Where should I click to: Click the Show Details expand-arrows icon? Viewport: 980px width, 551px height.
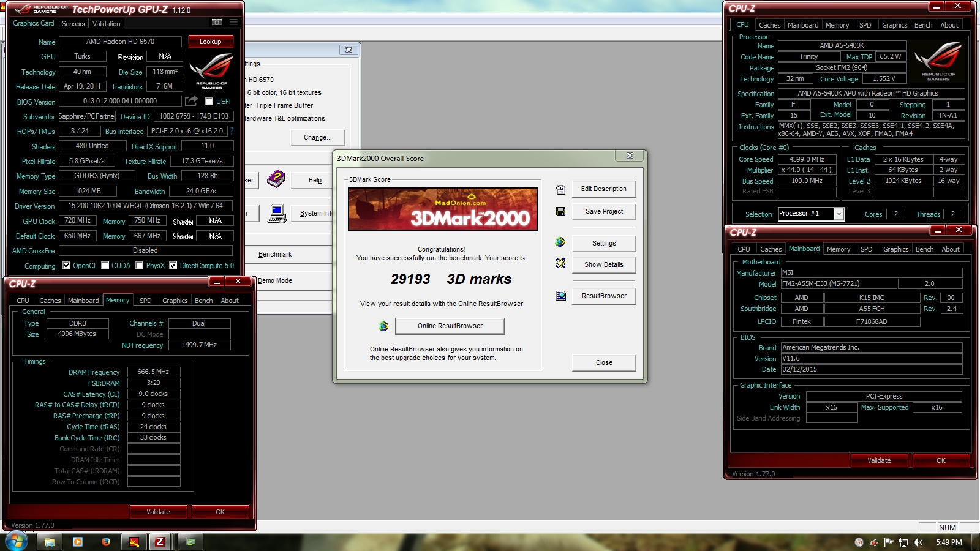tap(560, 263)
